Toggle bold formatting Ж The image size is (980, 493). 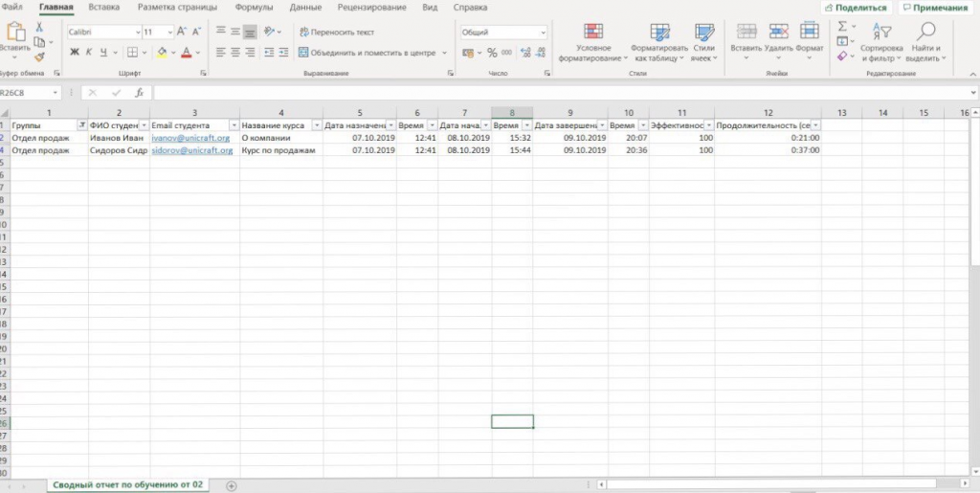coord(75,53)
